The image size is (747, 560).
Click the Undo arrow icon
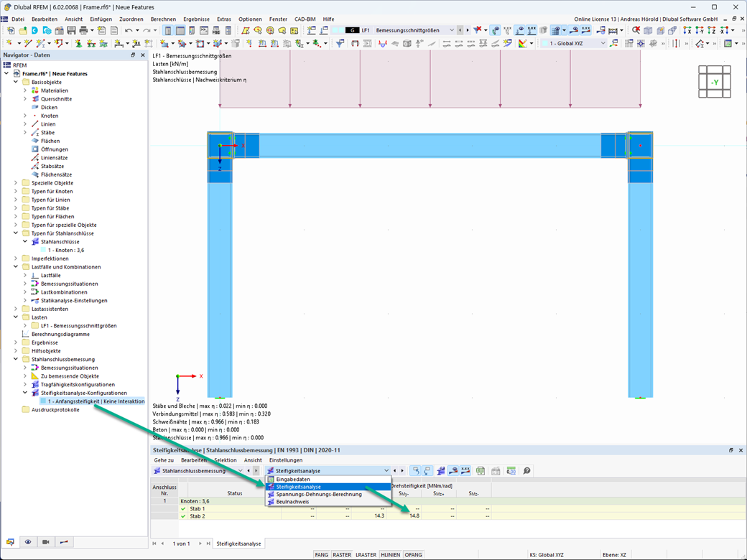click(129, 30)
